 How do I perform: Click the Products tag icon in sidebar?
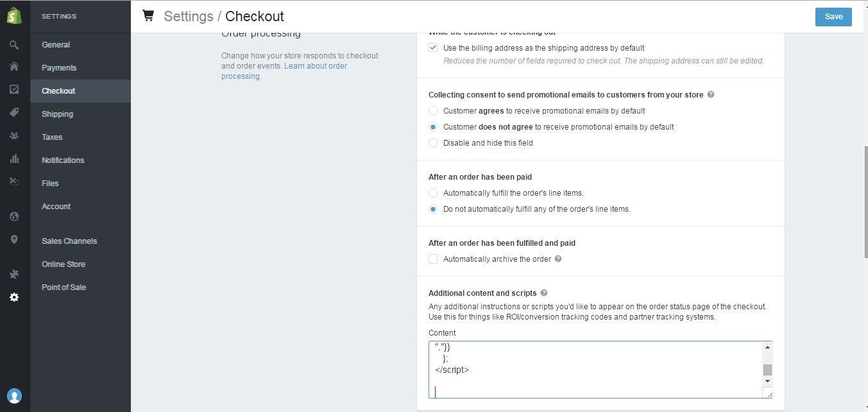[x=14, y=112]
